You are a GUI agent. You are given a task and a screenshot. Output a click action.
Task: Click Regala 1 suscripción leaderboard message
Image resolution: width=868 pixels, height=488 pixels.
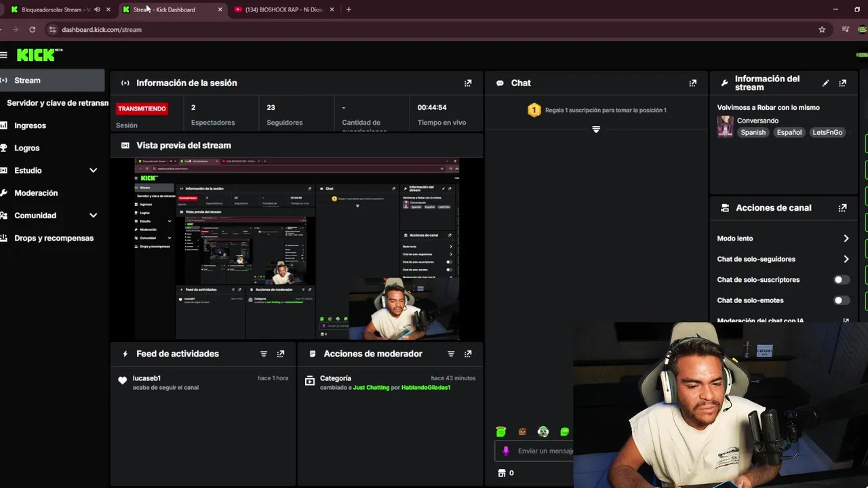(x=606, y=110)
